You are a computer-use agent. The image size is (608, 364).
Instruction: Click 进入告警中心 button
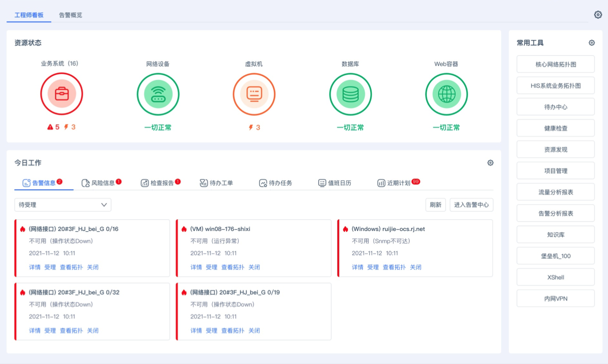pos(471,204)
